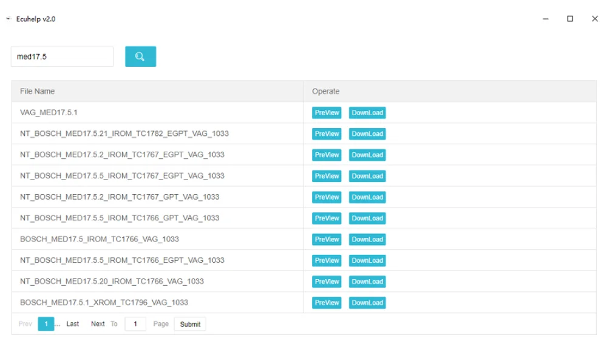Viewport: 607px width, 364px height.
Task: Select page 1 in pagination
Action: (46, 324)
